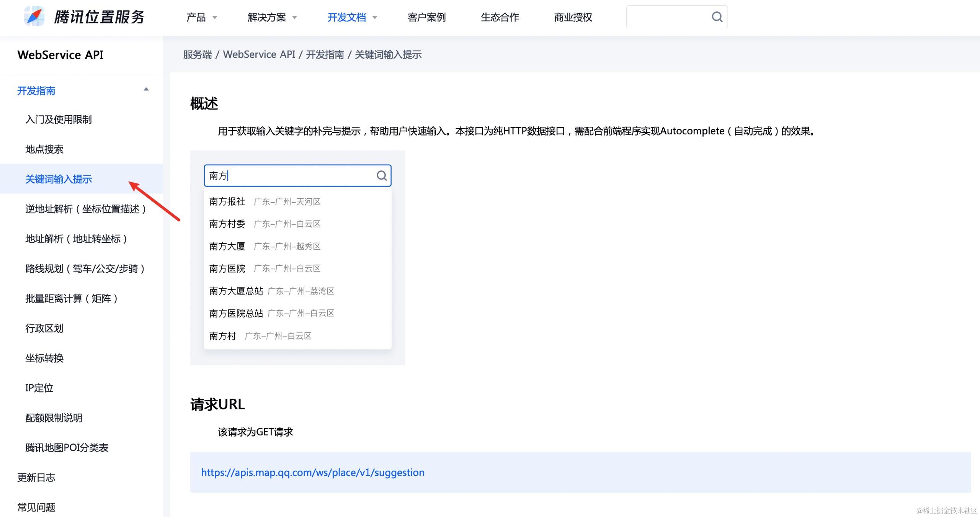Image resolution: width=980 pixels, height=517 pixels.
Task: Click the Tencent Location Service logo icon
Action: (x=34, y=16)
